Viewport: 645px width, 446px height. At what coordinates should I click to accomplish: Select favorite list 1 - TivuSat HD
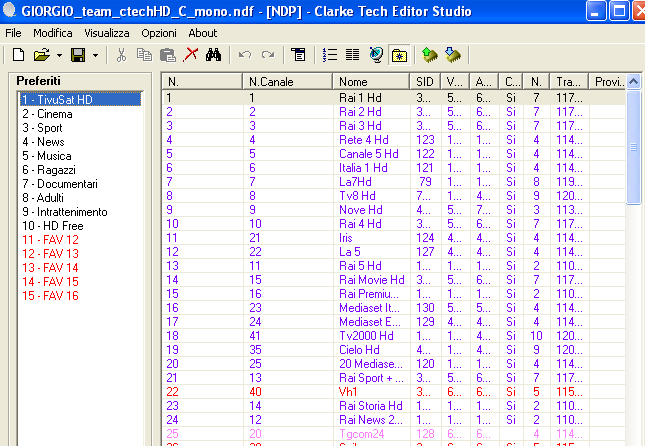click(81, 100)
